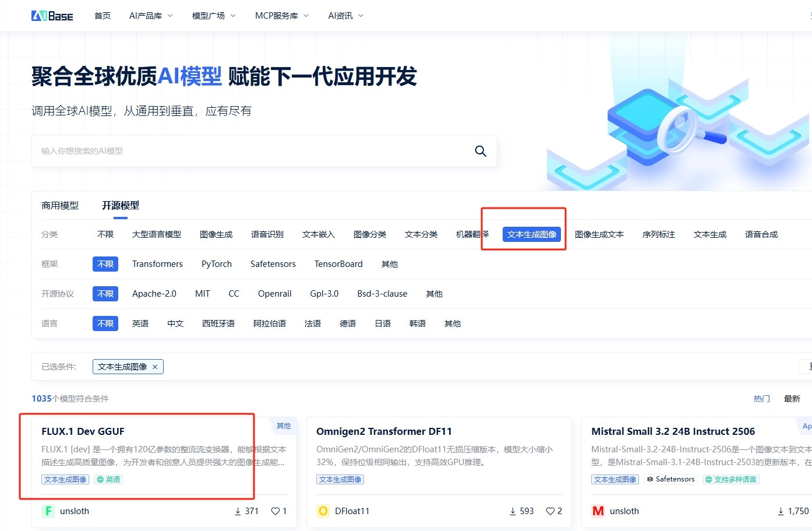Image resolution: width=812 pixels, height=531 pixels.
Task: Filter by 文本分类 category
Action: 421,234
